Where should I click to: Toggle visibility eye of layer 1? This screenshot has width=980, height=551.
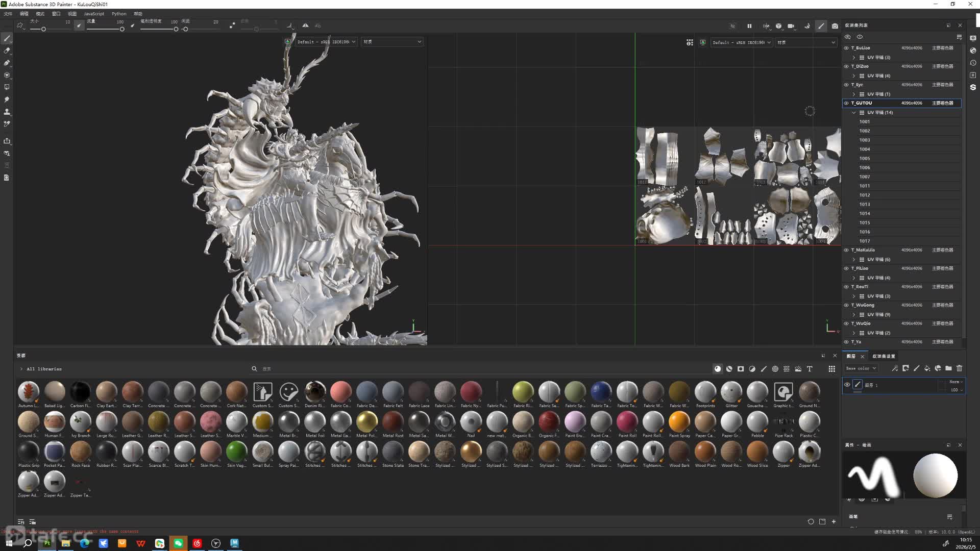(x=847, y=385)
